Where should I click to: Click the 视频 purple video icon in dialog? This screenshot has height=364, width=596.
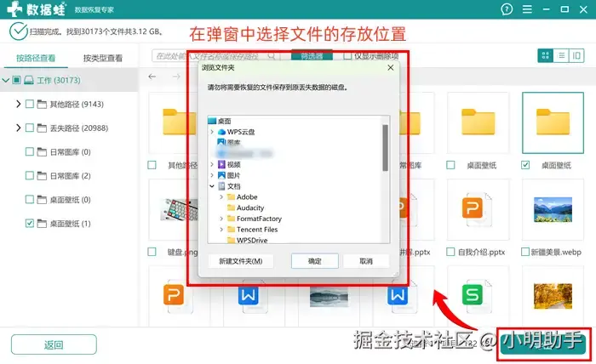pyautogui.click(x=221, y=164)
